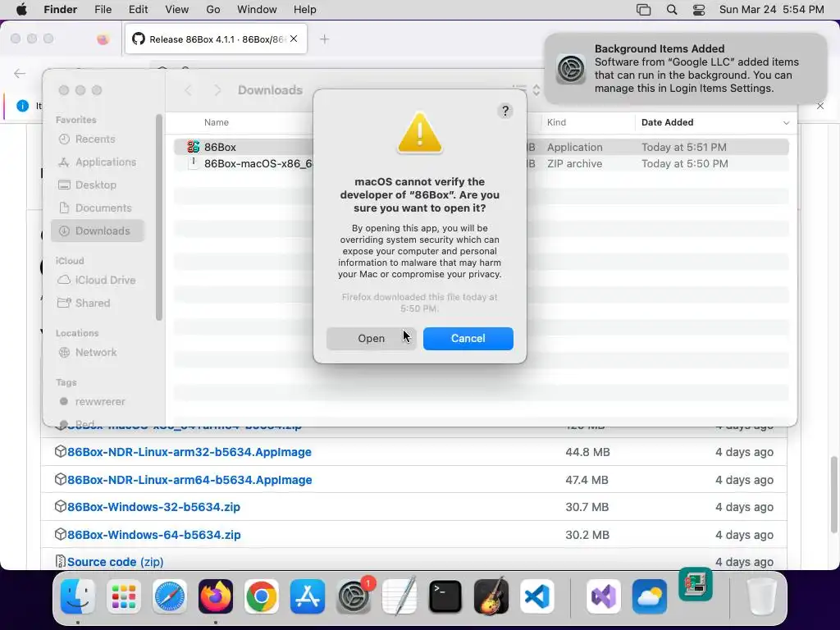
Task: Open the Window menu
Action: (x=257, y=10)
